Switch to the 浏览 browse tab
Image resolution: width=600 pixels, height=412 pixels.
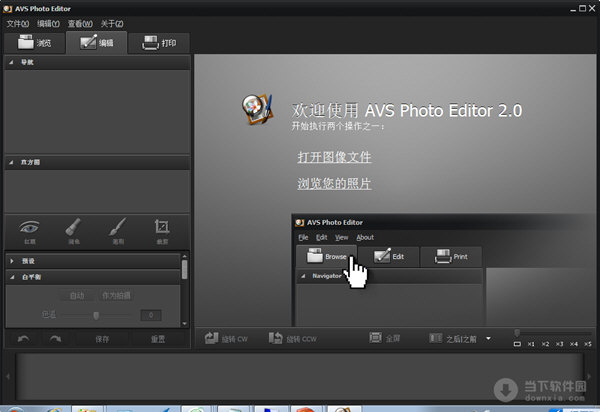point(34,43)
